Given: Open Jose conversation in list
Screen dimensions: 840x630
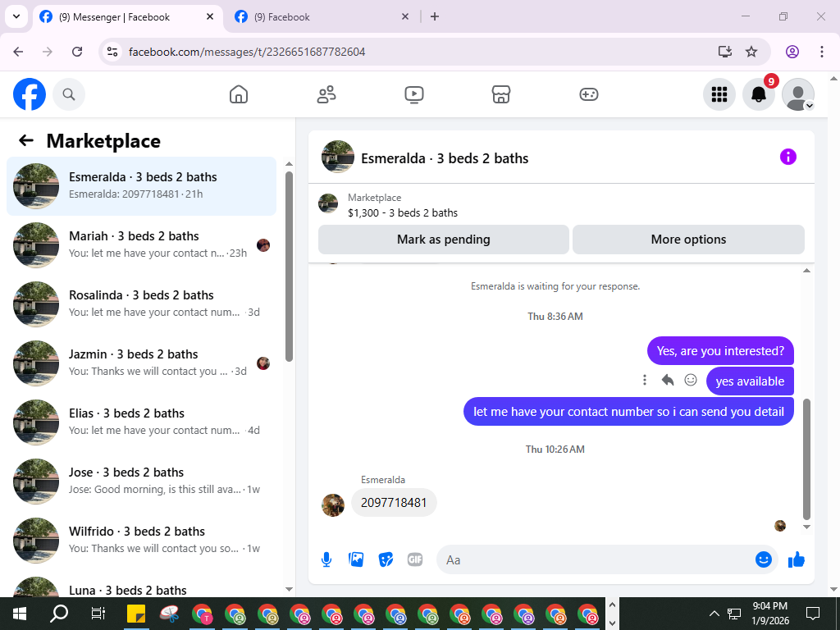Looking at the screenshot, I should pyautogui.click(x=141, y=481).
